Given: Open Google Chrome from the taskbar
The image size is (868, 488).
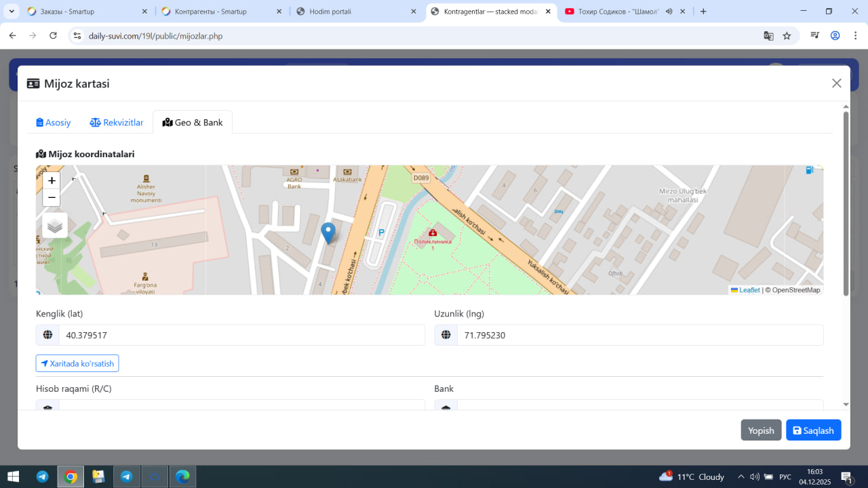Looking at the screenshot, I should (71, 476).
